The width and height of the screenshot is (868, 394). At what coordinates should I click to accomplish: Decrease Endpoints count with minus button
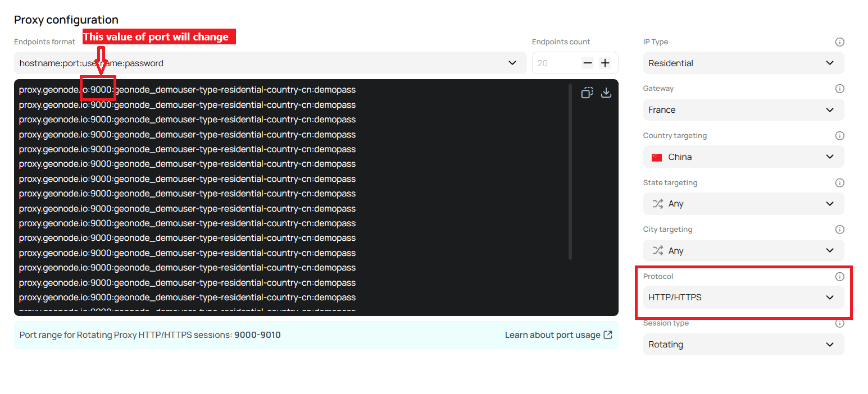(588, 63)
